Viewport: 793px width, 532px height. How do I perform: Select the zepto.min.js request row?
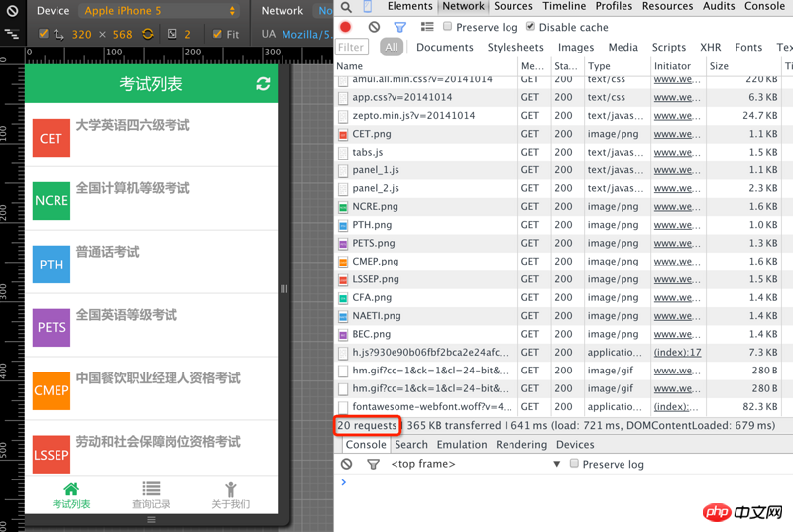(x=563, y=116)
